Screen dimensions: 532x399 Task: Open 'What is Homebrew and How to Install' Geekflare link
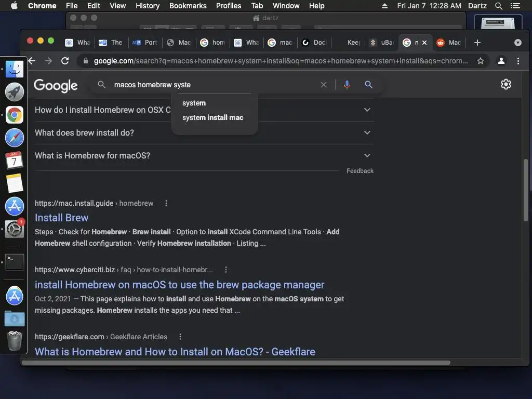(x=175, y=352)
